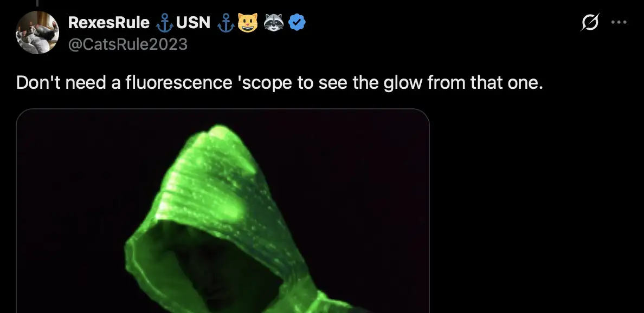Click the grinning cat emoji
Screen dimensions: 644x313
(247, 23)
